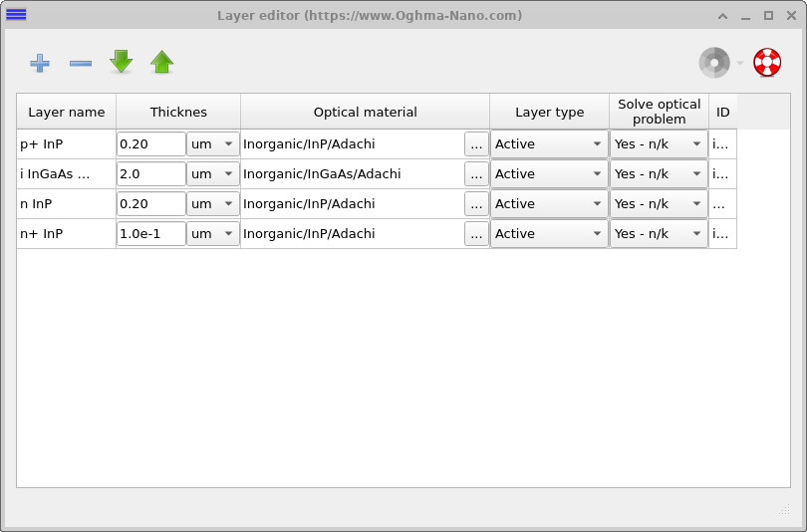Click the ID cell of the n InP row
The height and width of the screenshot is (532, 807).
(723, 204)
